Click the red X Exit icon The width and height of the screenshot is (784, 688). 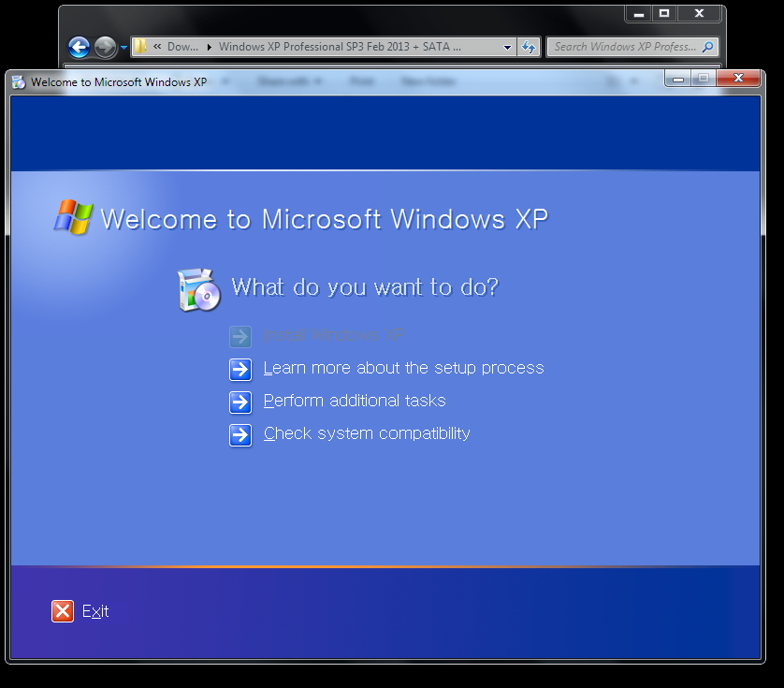click(x=63, y=611)
